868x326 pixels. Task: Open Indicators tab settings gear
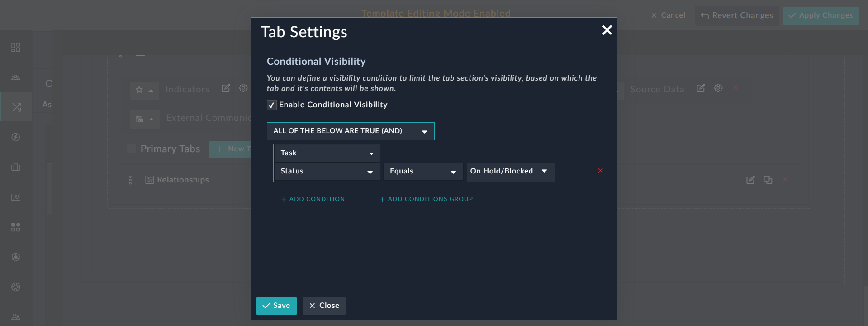coord(243,88)
